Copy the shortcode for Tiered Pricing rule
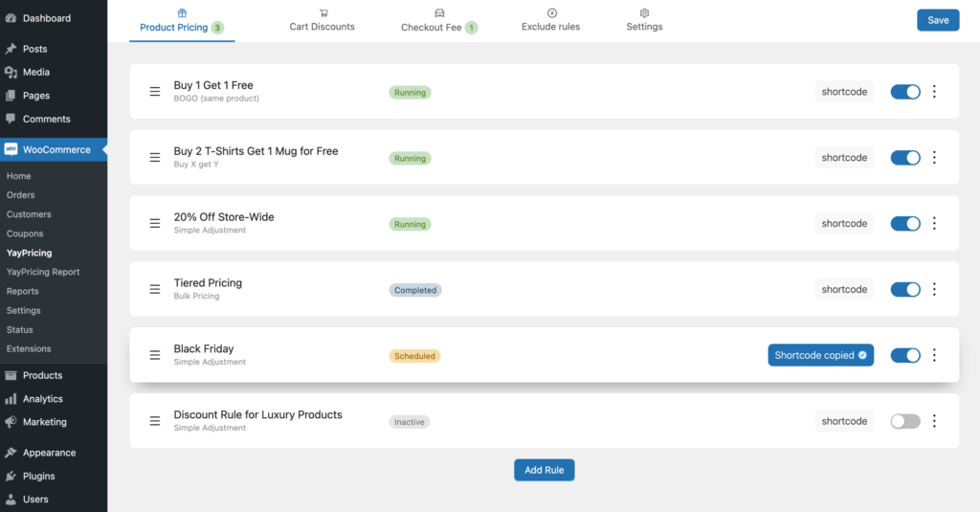Screen dimensions: 980x512 coord(844,289)
